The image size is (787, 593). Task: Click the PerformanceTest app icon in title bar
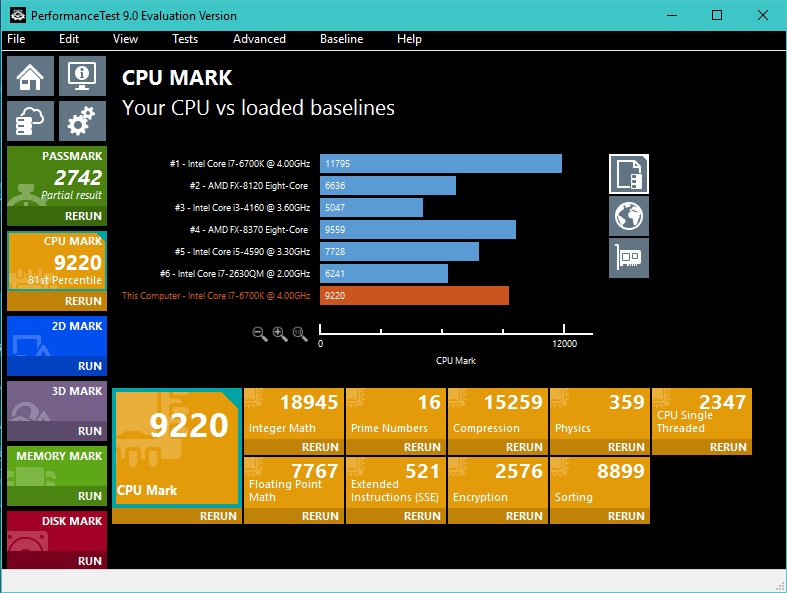[18, 15]
